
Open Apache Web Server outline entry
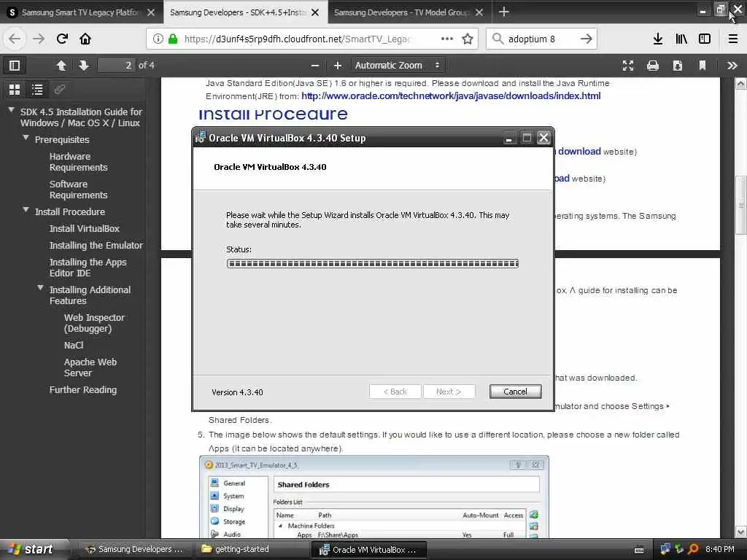point(90,367)
